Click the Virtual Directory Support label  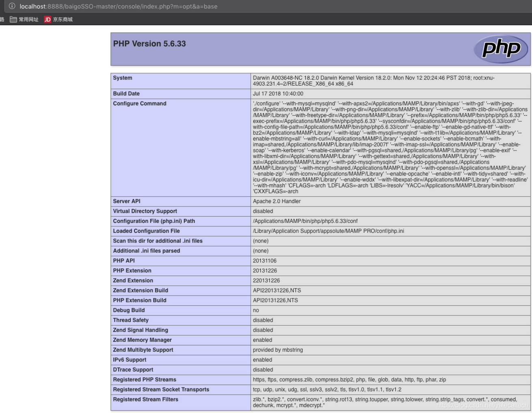coord(145,211)
